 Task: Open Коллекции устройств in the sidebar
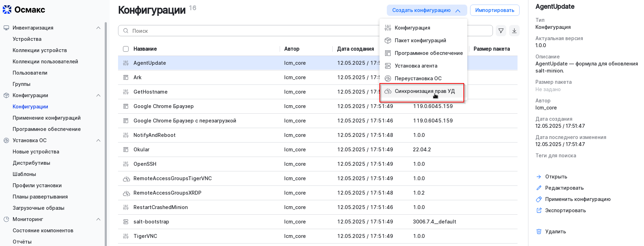(x=40, y=50)
